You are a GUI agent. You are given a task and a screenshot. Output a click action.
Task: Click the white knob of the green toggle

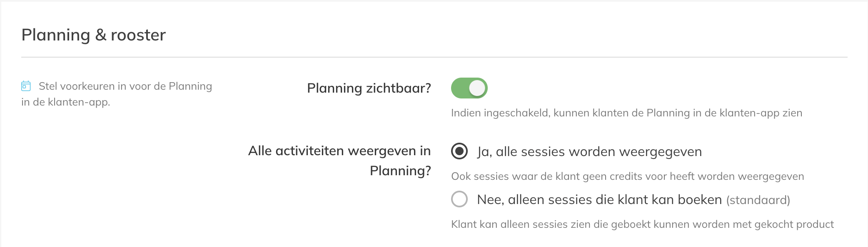pos(477,88)
